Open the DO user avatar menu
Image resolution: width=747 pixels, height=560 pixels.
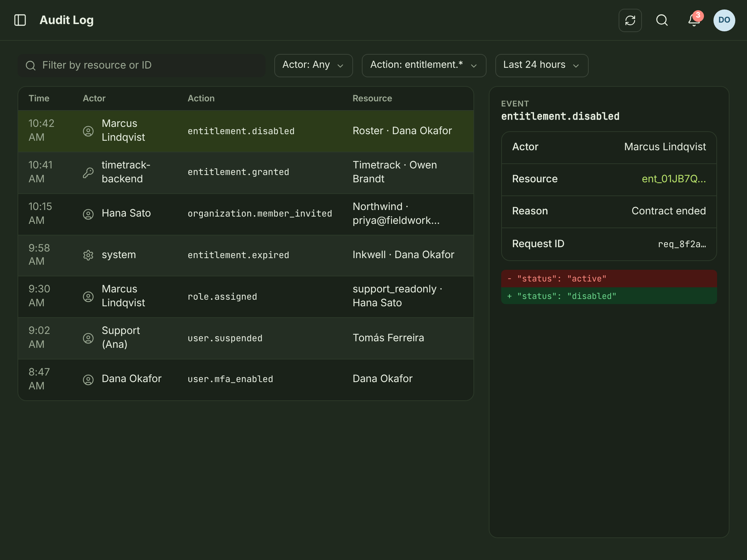coord(724,20)
